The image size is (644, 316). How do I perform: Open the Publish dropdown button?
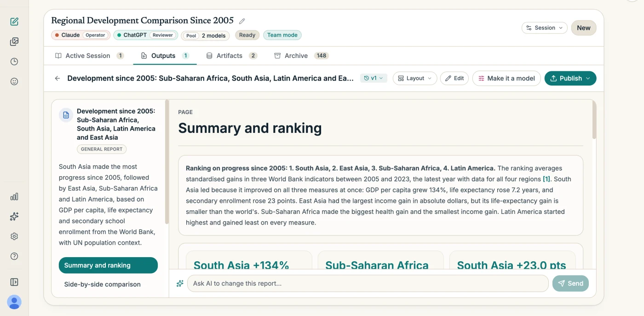570,78
